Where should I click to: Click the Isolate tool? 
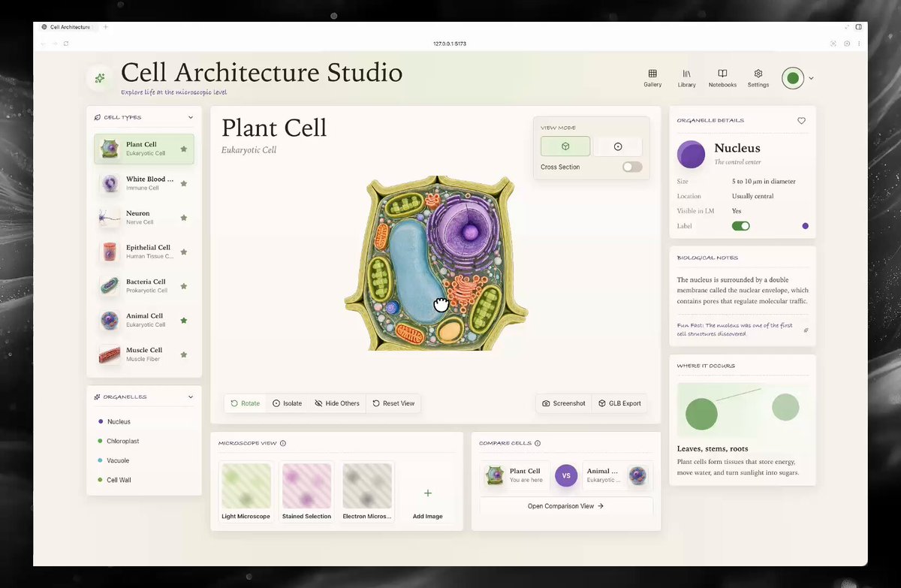pyautogui.click(x=287, y=403)
